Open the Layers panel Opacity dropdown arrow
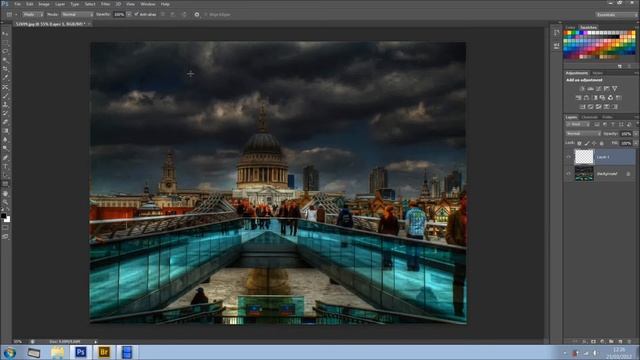Screen dimensions: 640x360 (x=636, y=133)
